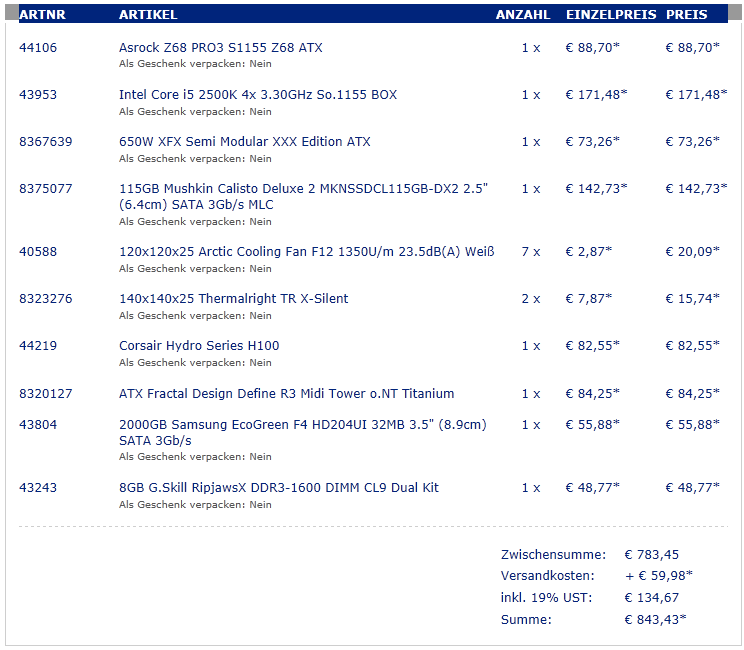
Task: Click the inkl. 19% UST label
Action: [547, 597]
